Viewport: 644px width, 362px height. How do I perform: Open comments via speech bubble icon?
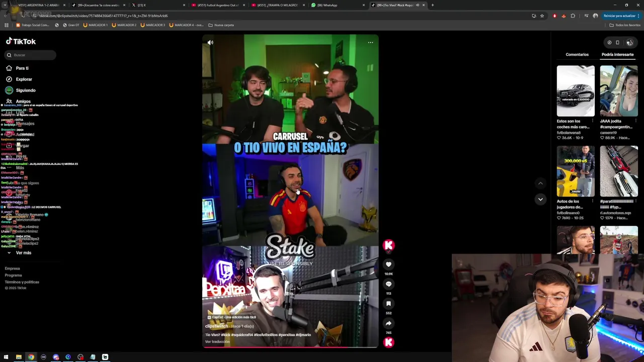coord(388,284)
